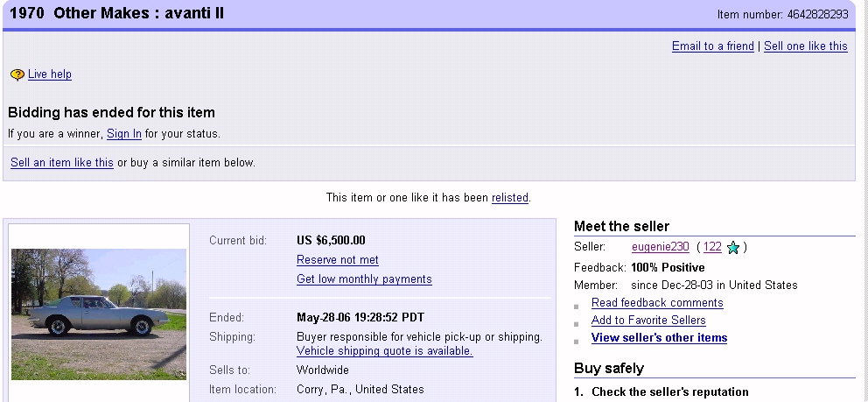Click the seller's teal feedback star icon
Viewport: 868px width, 402px height.
(733, 248)
